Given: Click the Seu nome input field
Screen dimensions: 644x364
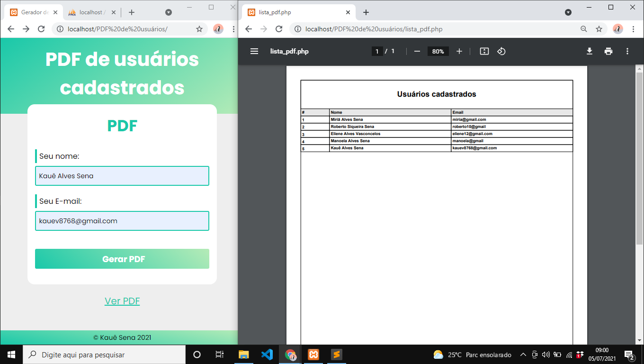Looking at the screenshot, I should (x=122, y=175).
